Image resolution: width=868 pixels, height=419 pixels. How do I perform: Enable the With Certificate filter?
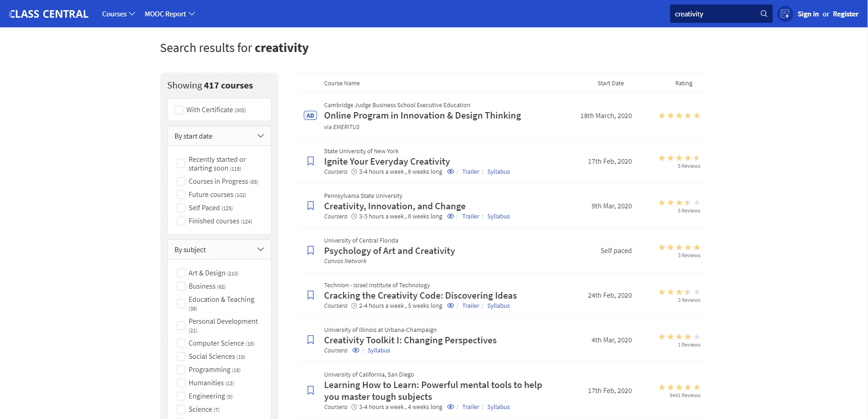[x=179, y=110]
